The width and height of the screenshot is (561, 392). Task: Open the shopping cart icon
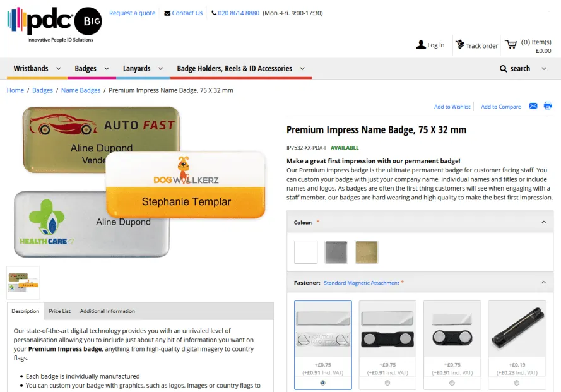[x=511, y=44]
